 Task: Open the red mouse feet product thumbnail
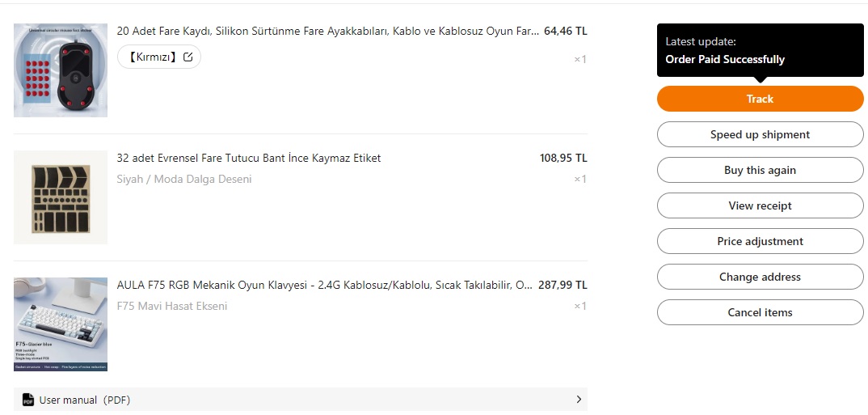(x=61, y=70)
